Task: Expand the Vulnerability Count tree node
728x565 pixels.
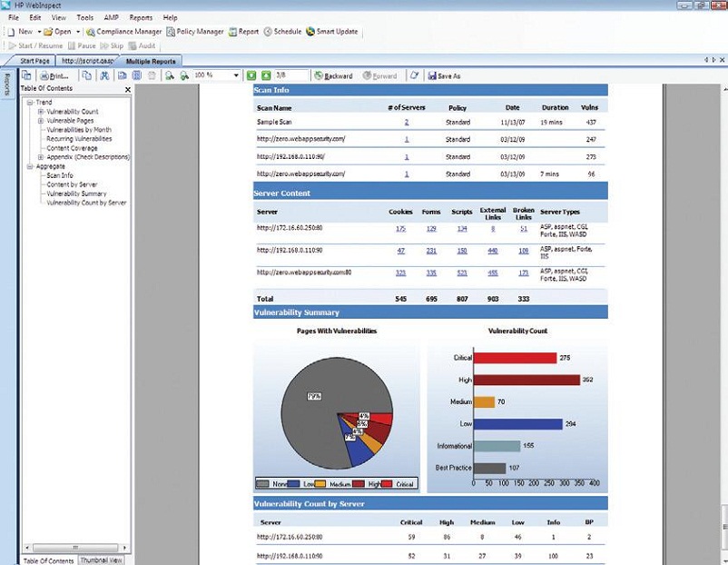Action: [41, 112]
